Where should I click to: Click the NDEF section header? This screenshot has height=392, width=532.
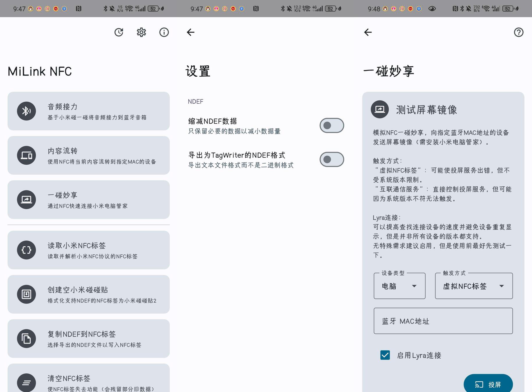[x=195, y=102]
